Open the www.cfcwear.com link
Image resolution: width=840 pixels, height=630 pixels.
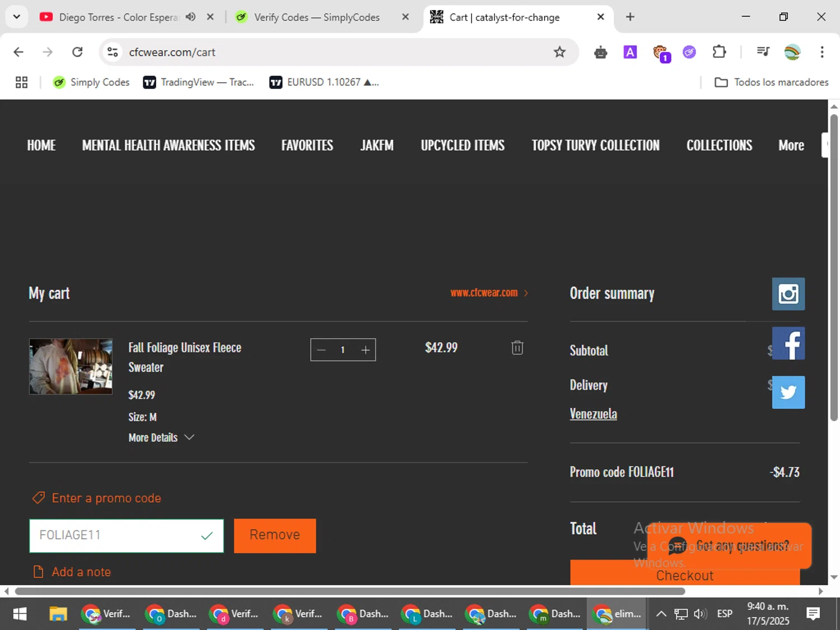click(x=489, y=292)
